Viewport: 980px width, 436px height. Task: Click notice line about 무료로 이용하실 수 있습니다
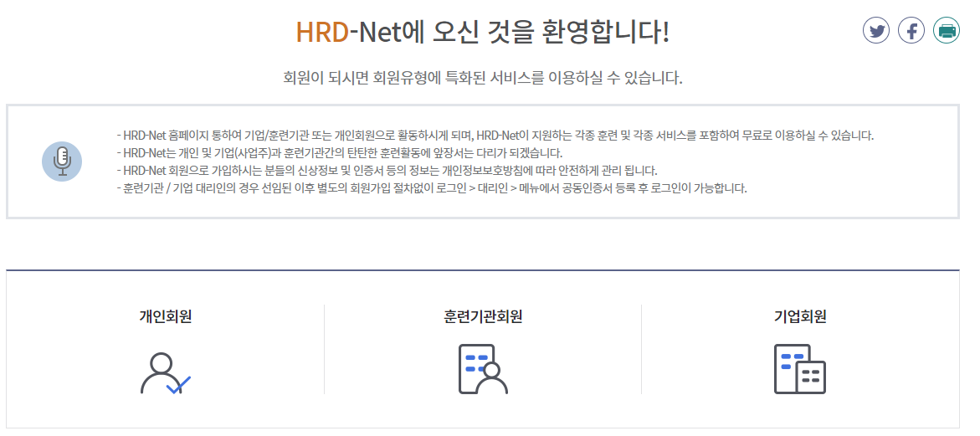tap(495, 136)
